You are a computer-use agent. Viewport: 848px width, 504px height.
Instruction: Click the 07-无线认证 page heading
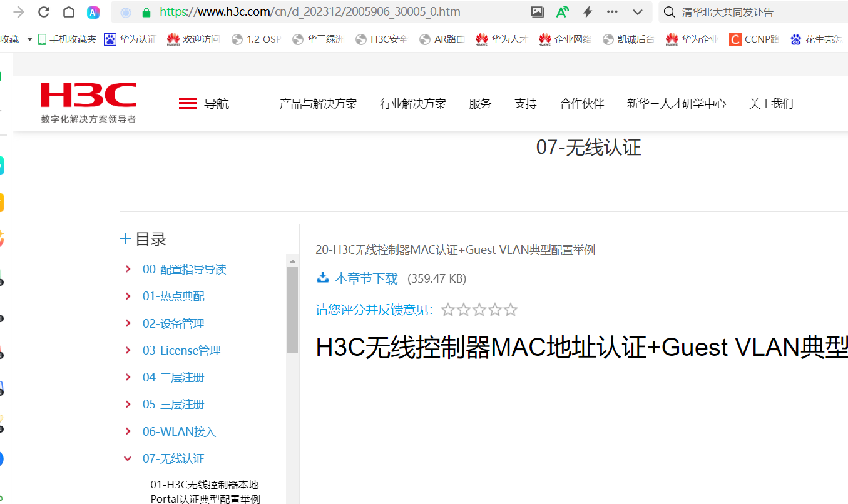(589, 148)
